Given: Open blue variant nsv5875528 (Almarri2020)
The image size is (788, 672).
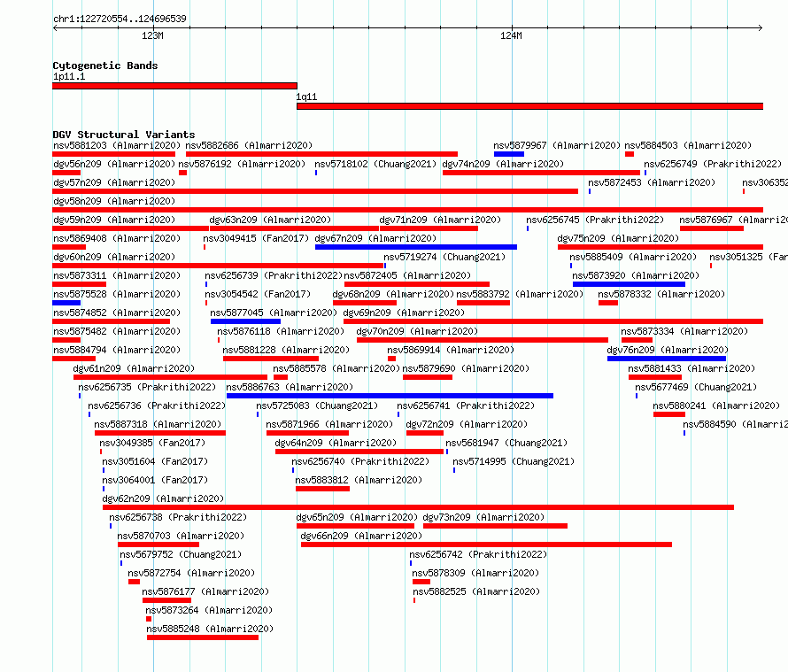Looking at the screenshot, I should (x=66, y=303).
